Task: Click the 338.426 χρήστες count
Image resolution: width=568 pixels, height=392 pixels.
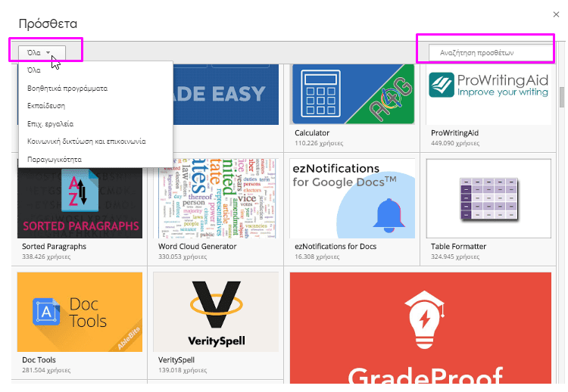Action: tap(46, 257)
